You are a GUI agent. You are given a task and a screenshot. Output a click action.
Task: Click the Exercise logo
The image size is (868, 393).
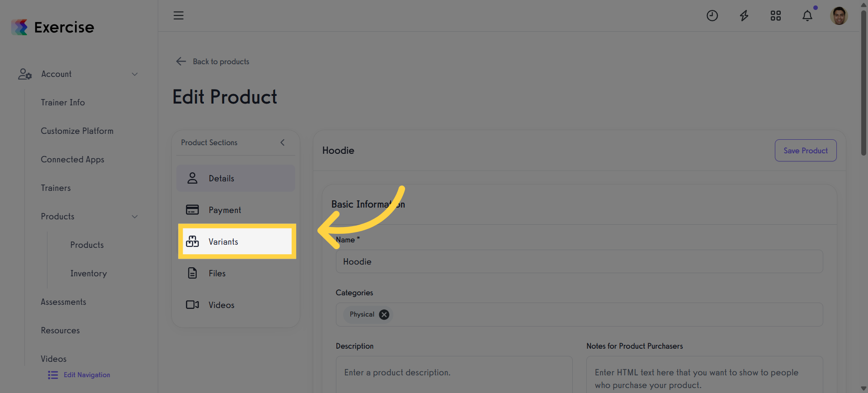point(53,27)
